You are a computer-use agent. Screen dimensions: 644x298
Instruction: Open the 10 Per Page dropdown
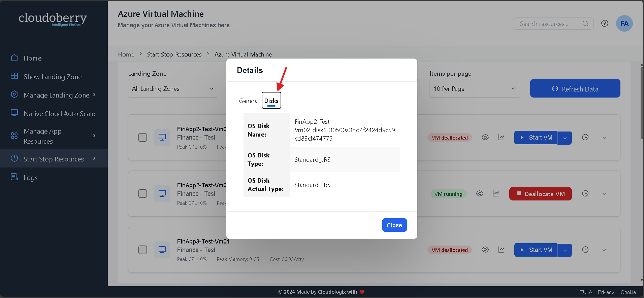(474, 88)
